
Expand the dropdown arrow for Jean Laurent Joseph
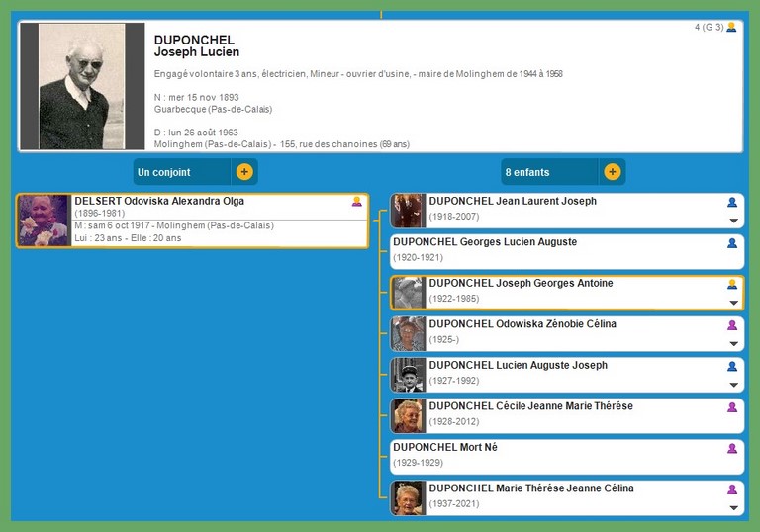(733, 221)
